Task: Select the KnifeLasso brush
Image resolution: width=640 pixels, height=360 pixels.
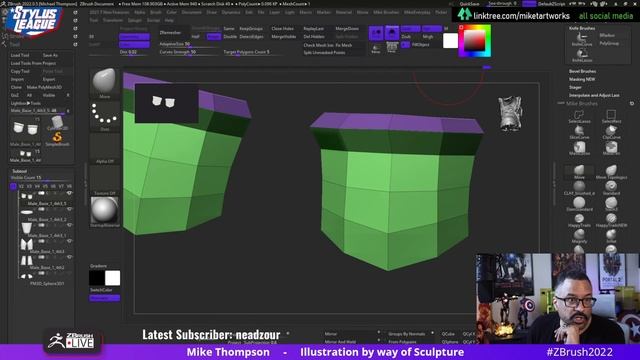Action: click(582, 55)
